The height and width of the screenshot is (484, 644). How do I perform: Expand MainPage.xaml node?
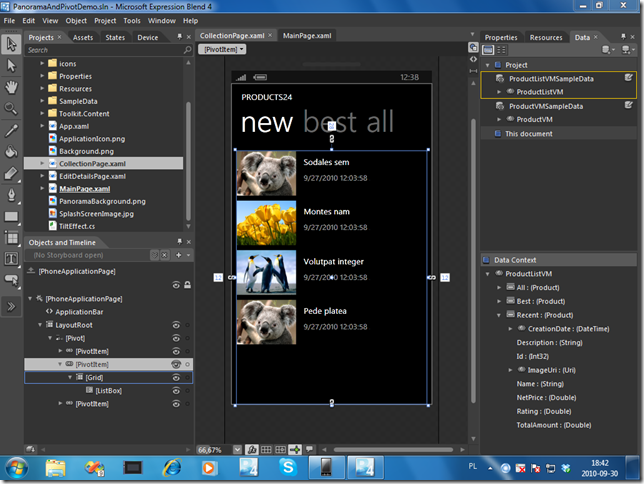point(42,188)
